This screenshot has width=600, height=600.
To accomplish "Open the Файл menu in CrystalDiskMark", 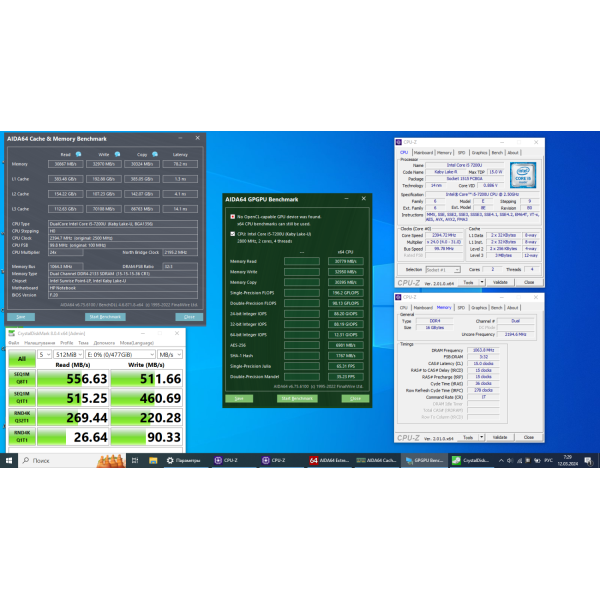I will tap(13, 343).
